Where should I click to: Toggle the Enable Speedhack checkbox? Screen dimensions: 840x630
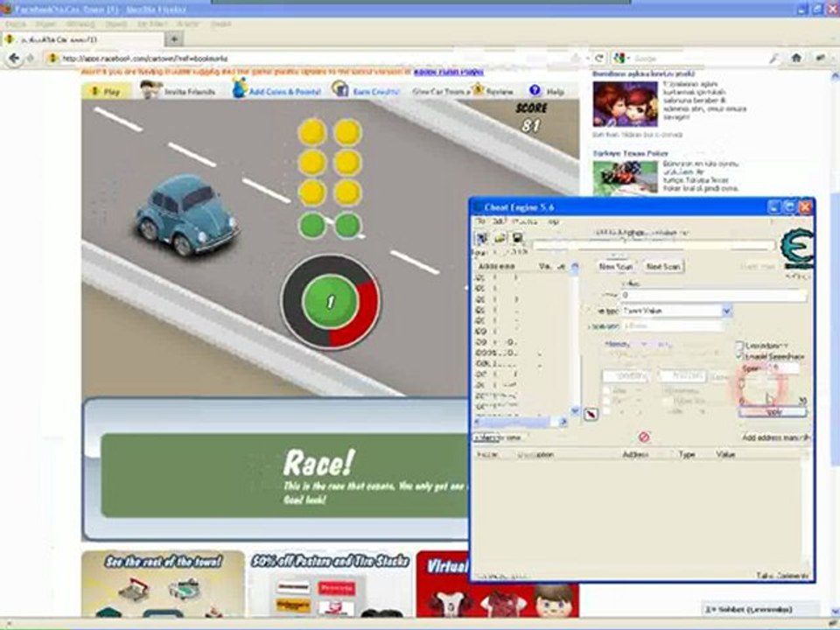click(740, 356)
